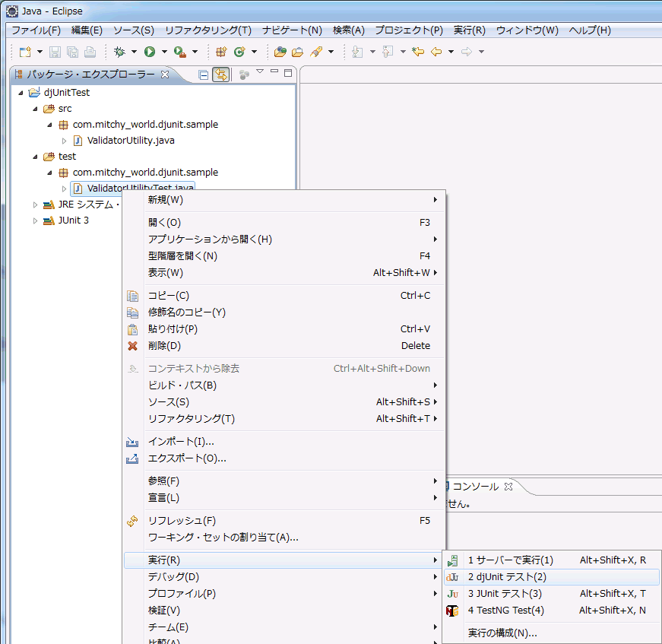The height and width of the screenshot is (644, 662).
Task: Select ValidatorUtility.java in the tree
Action: pyautogui.click(x=131, y=141)
